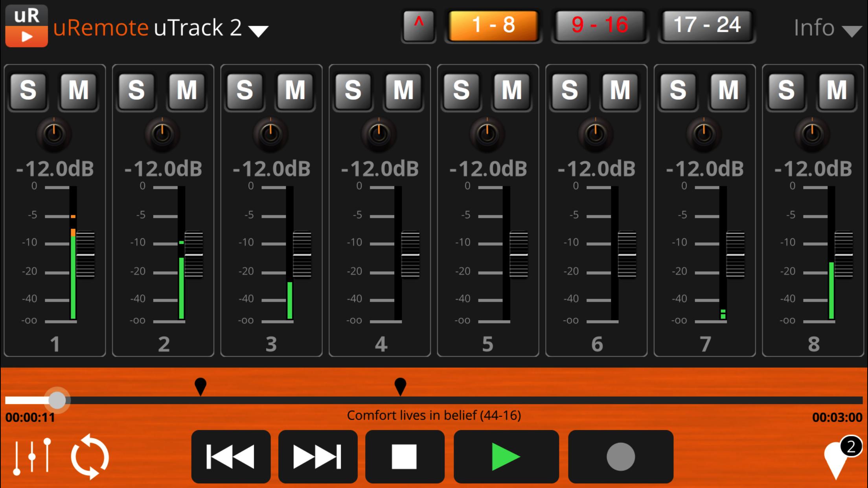868x488 pixels.
Task: Click the Stop button to halt playback
Action: 405,457
